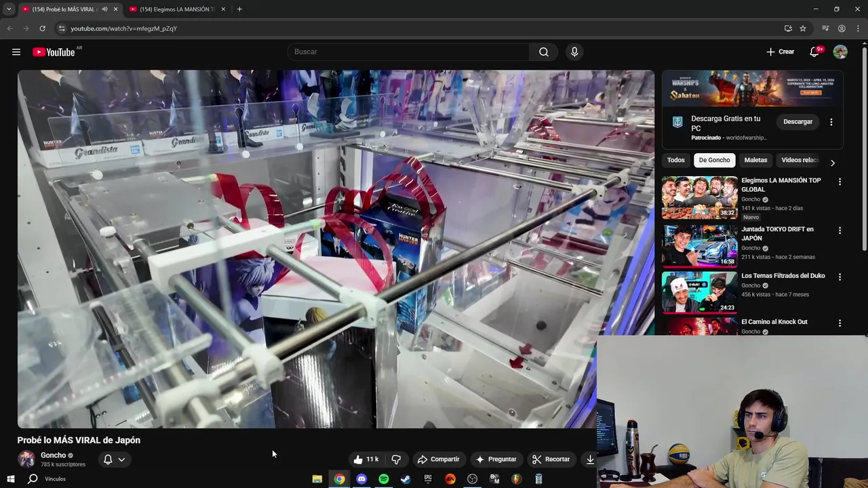The height and width of the screenshot is (488, 868).
Task: Open the 'Elegimos LA MANSIÓN TOP GLOBAL' thumbnail
Action: click(699, 197)
